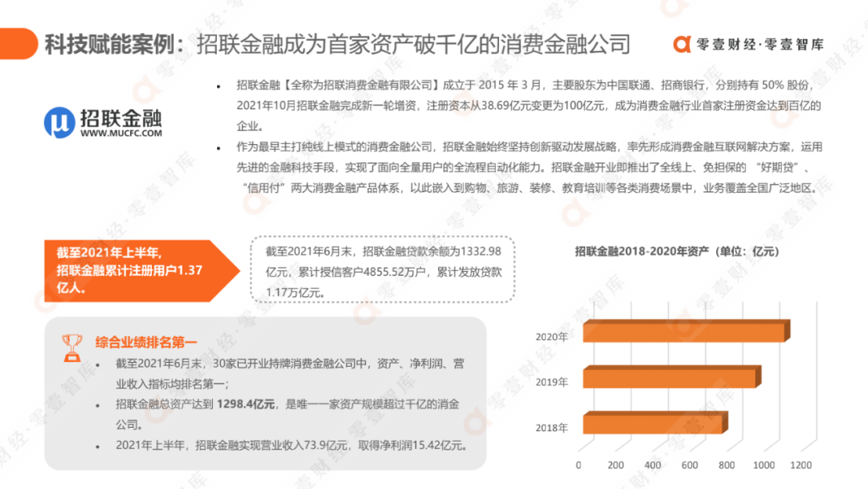Click the axis label 1200
This screenshot has width=868, height=489.
pyautogui.click(x=800, y=465)
